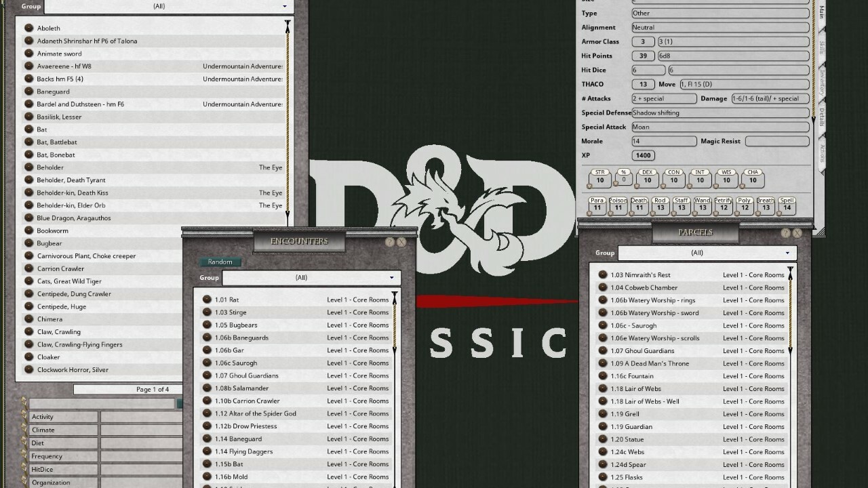The width and height of the screenshot is (868, 488).
Task: Switch to the Skills tab
Action: [x=821, y=46]
